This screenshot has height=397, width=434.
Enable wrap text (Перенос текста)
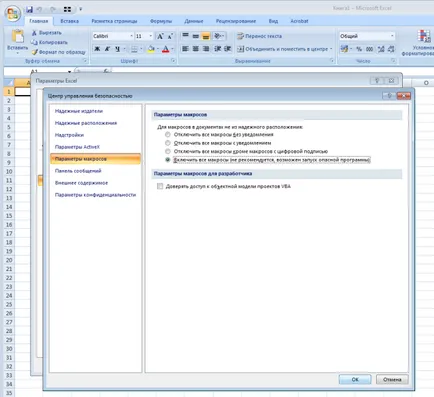(259, 36)
